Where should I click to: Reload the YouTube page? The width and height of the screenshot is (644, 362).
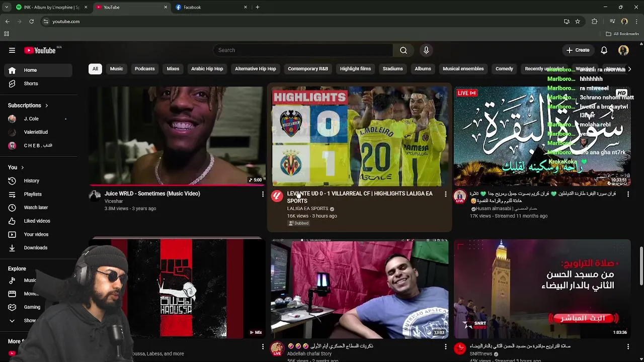(x=31, y=22)
